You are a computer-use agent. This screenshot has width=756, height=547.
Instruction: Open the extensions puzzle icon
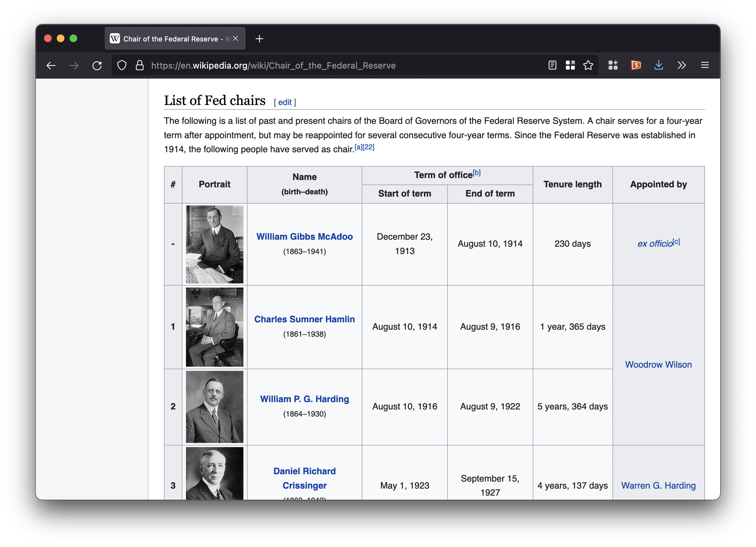coord(613,65)
